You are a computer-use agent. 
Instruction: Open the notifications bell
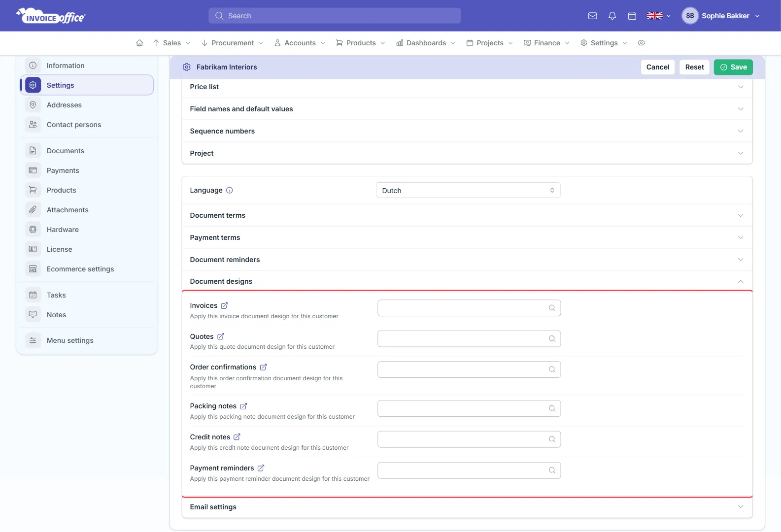click(x=612, y=16)
